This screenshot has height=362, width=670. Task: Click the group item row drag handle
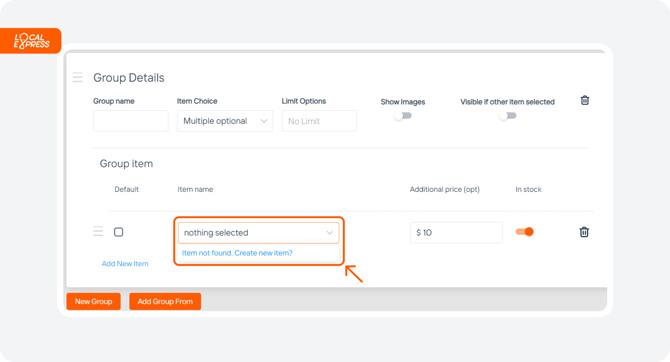point(98,231)
